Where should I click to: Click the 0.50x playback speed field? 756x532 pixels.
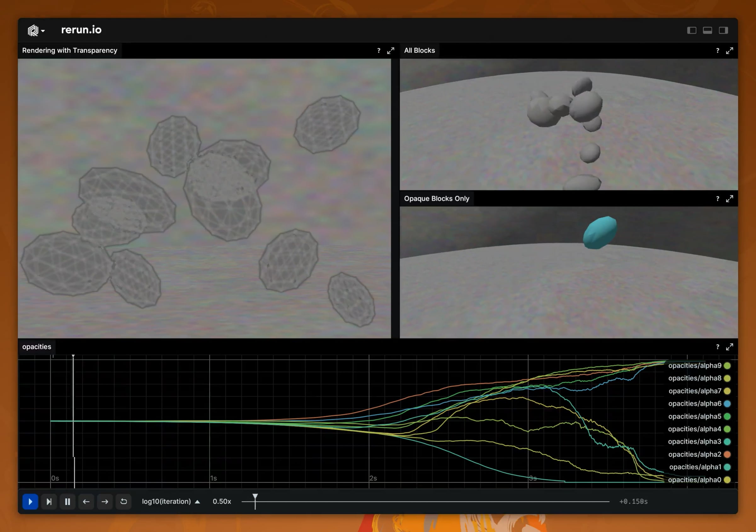tap(221, 501)
